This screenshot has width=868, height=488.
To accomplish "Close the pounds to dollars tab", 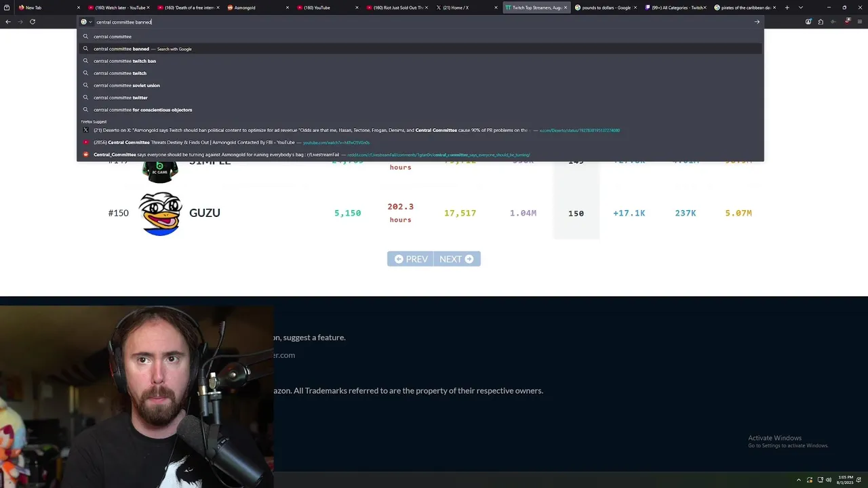I will point(635,7).
